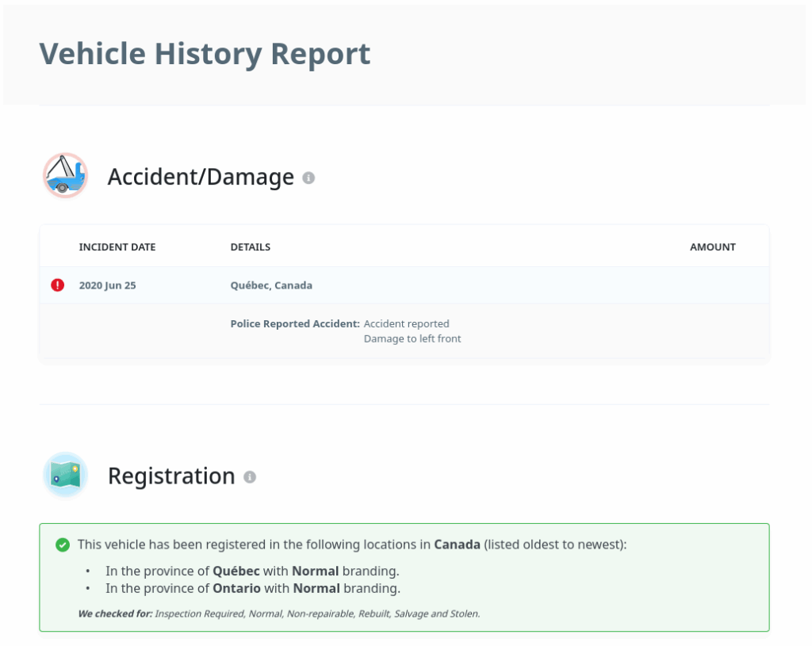This screenshot has width=812, height=646.
Task: Click the Ontario province registration entry
Action: pos(253,588)
